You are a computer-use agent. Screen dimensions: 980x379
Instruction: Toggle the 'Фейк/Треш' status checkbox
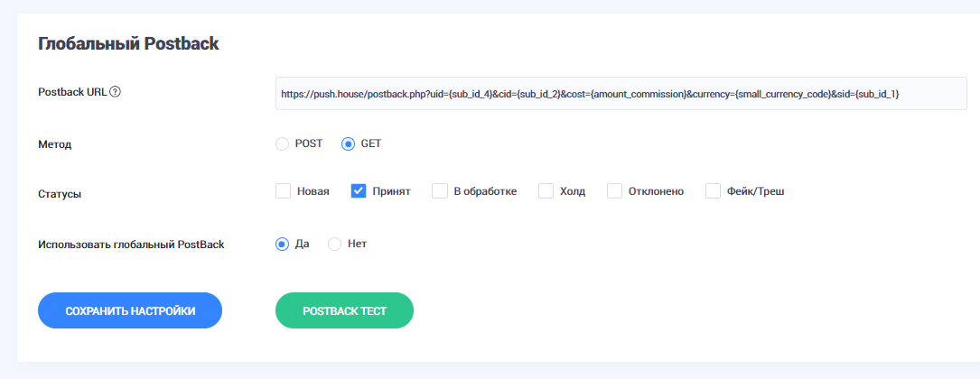click(x=713, y=191)
